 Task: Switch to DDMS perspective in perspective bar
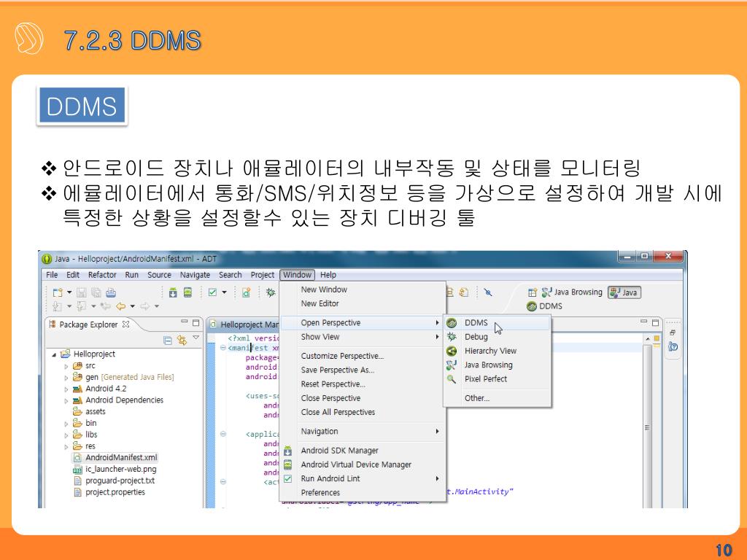(544, 306)
